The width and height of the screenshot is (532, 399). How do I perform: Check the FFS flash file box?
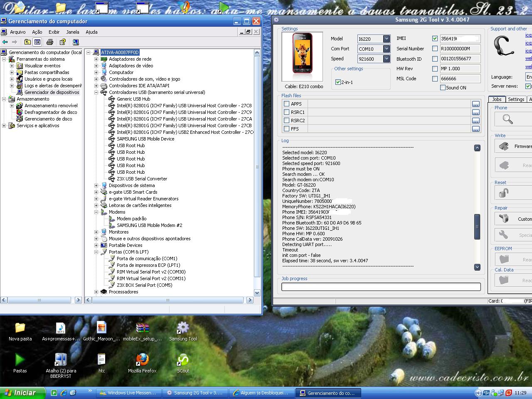point(286,129)
